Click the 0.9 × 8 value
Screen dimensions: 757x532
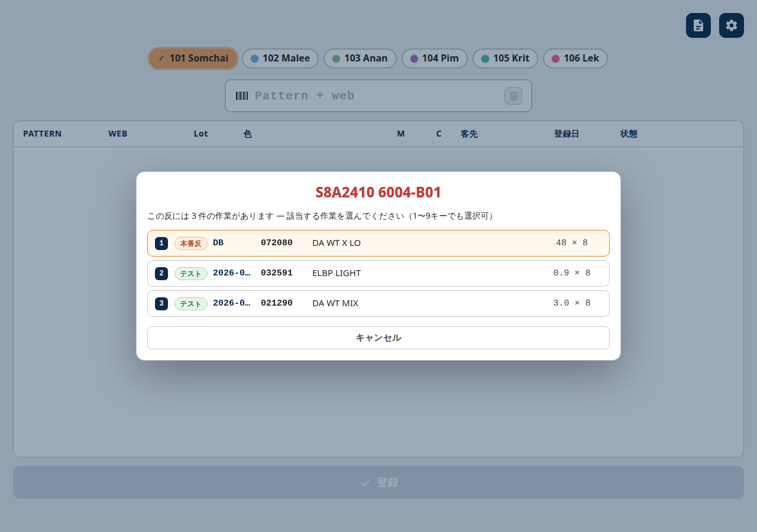572,273
